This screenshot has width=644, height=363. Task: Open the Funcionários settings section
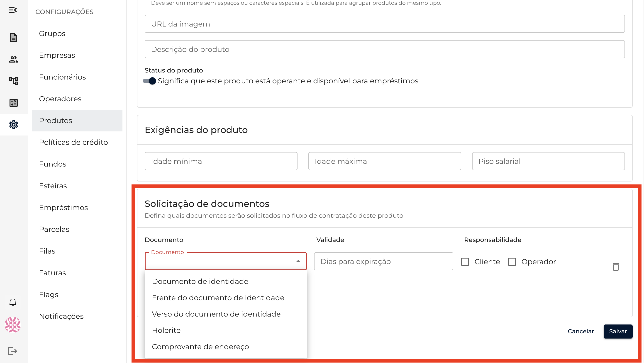(x=63, y=77)
